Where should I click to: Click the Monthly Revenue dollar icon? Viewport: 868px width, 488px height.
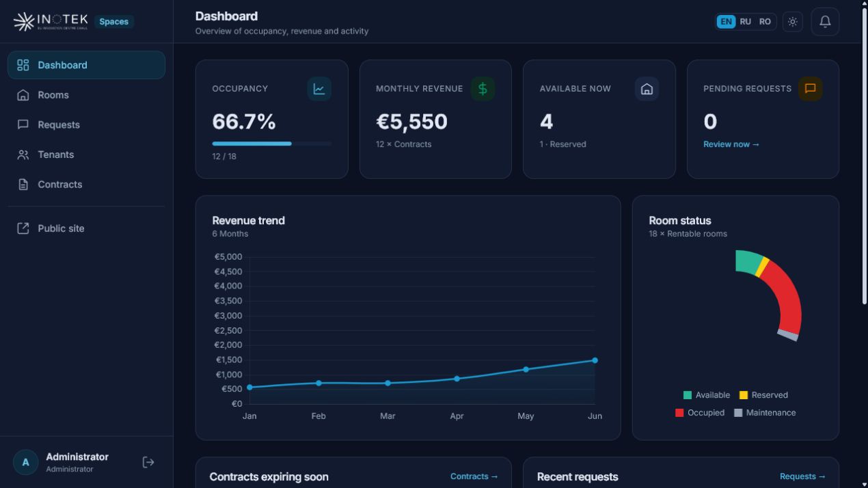(483, 89)
